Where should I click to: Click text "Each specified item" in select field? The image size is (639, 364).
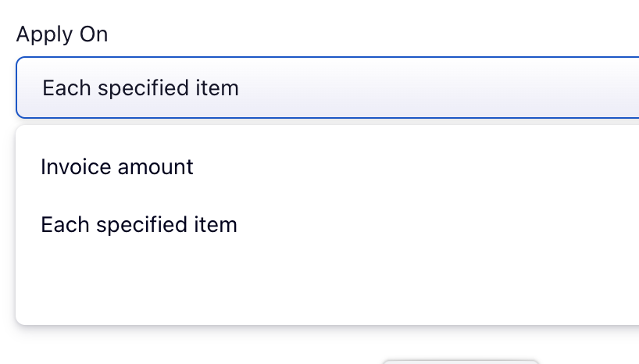coord(141,87)
